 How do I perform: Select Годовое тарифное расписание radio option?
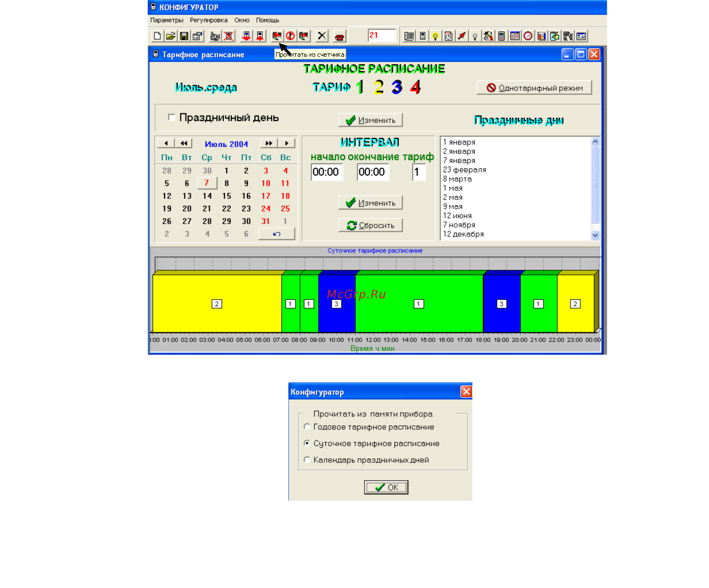point(307,426)
